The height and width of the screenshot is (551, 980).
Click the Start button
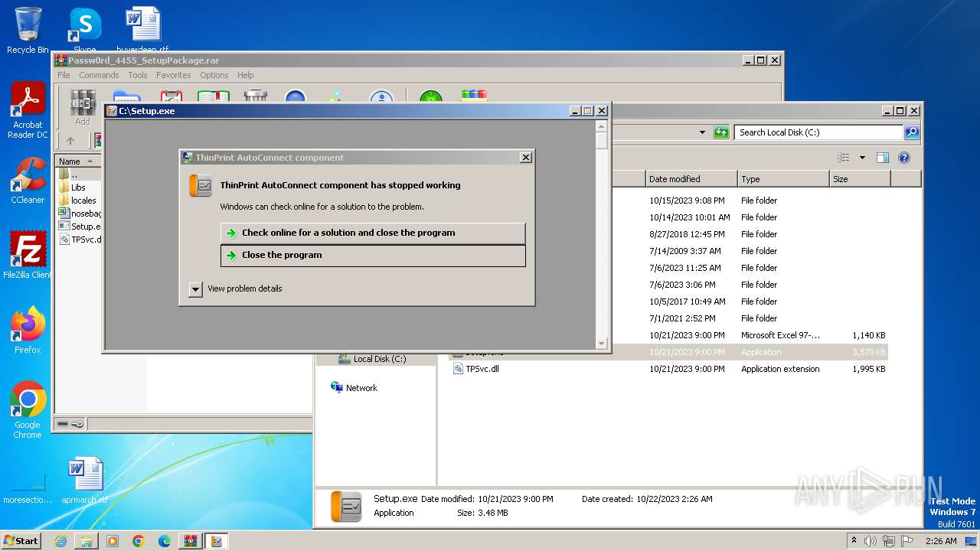click(21, 541)
